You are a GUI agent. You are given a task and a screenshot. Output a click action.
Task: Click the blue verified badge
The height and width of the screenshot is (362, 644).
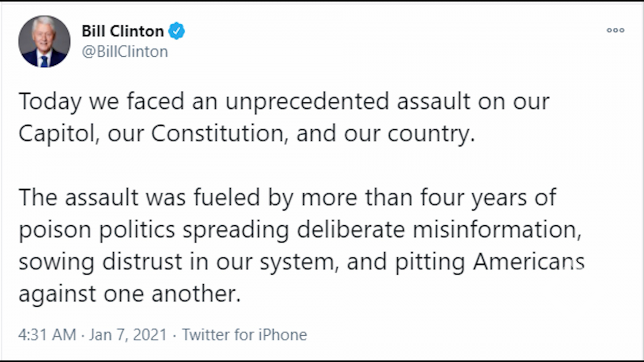point(177,32)
